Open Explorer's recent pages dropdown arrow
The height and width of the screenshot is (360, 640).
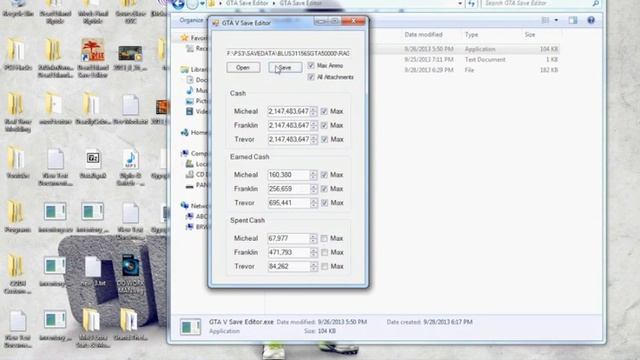(x=202, y=4)
